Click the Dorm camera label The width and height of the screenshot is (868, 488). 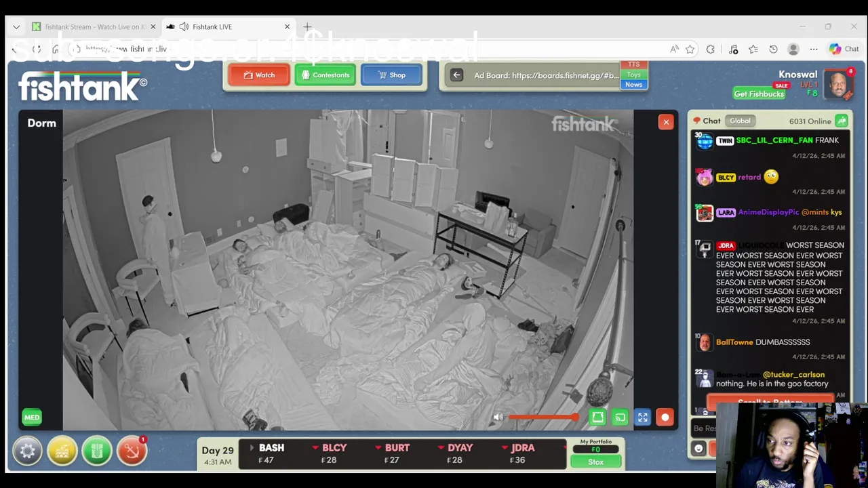pos(41,123)
